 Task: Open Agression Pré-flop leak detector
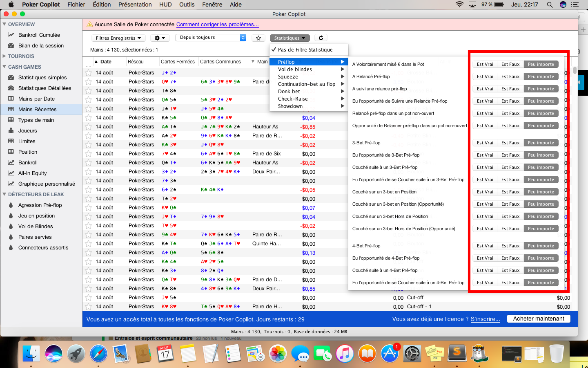[40, 205]
